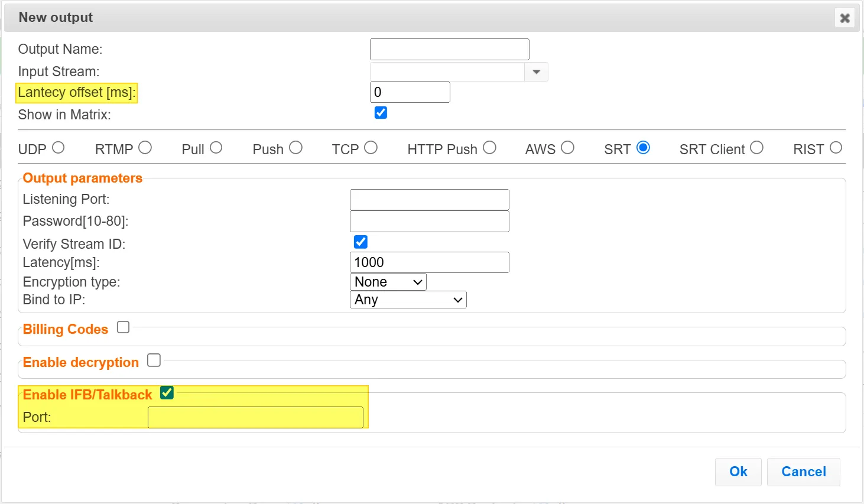The height and width of the screenshot is (504, 864).
Task: Click the Output parameters section title
Action: [x=83, y=178]
